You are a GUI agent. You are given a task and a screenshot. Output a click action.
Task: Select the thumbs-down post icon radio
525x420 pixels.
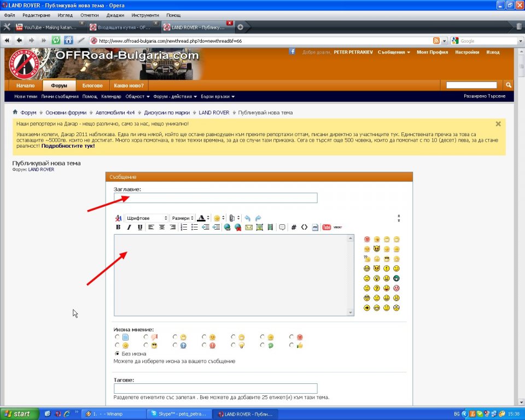(x=146, y=337)
